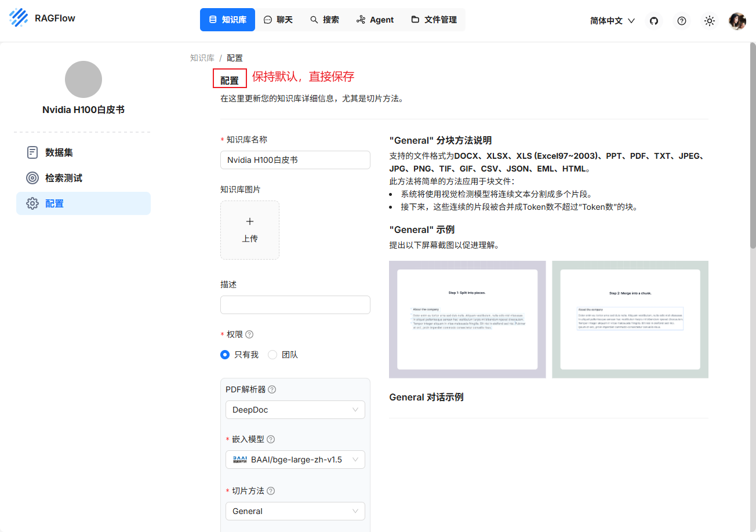756x532 pixels.
Task: Select the 只有我 permission radio
Action: pos(225,355)
